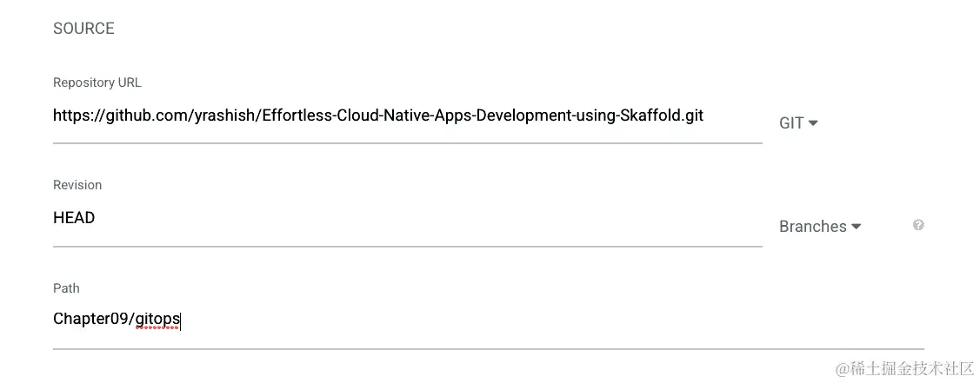Click the Path field with Chapter09/gitops
This screenshot has height=383, width=980.
(488, 320)
